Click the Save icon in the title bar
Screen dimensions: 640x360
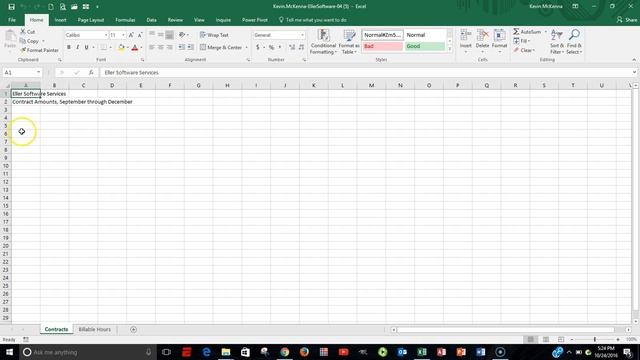click(11, 7)
